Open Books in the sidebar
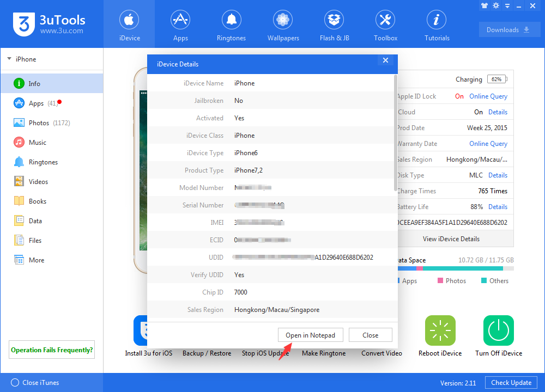 pyautogui.click(x=52, y=201)
